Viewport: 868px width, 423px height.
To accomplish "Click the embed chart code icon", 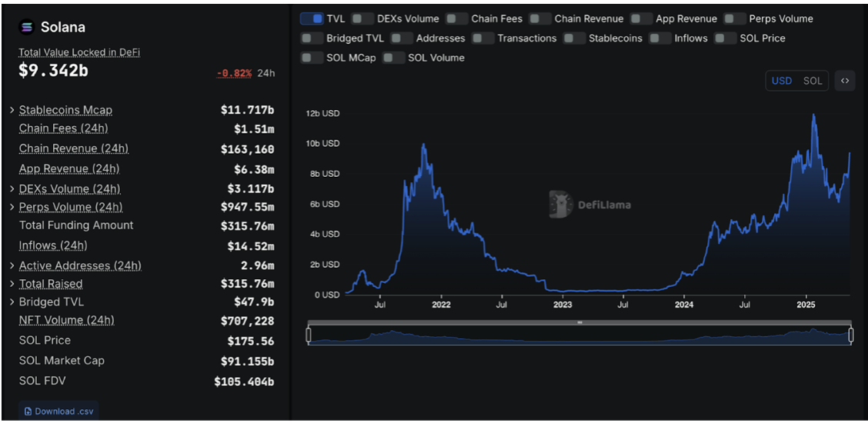I will pos(845,81).
